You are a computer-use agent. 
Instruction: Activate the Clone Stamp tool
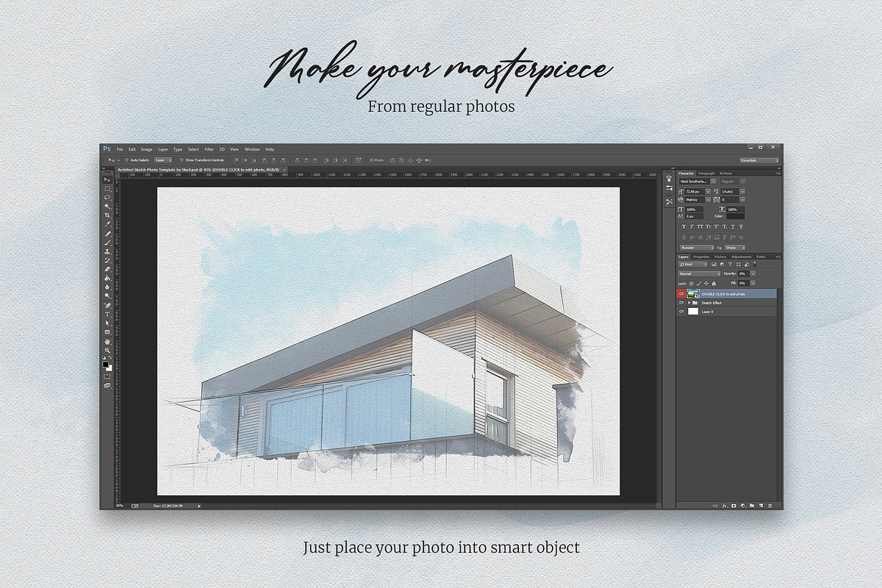click(x=107, y=251)
